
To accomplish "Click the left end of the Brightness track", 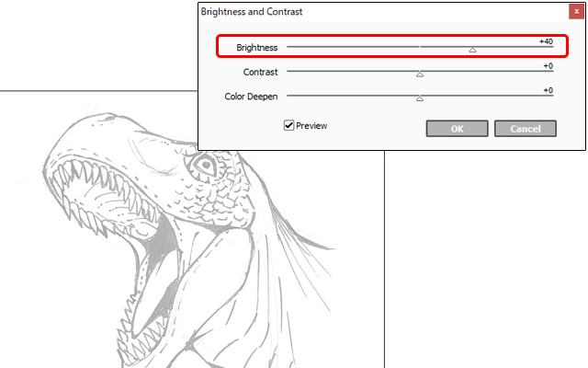I will pyautogui.click(x=288, y=46).
